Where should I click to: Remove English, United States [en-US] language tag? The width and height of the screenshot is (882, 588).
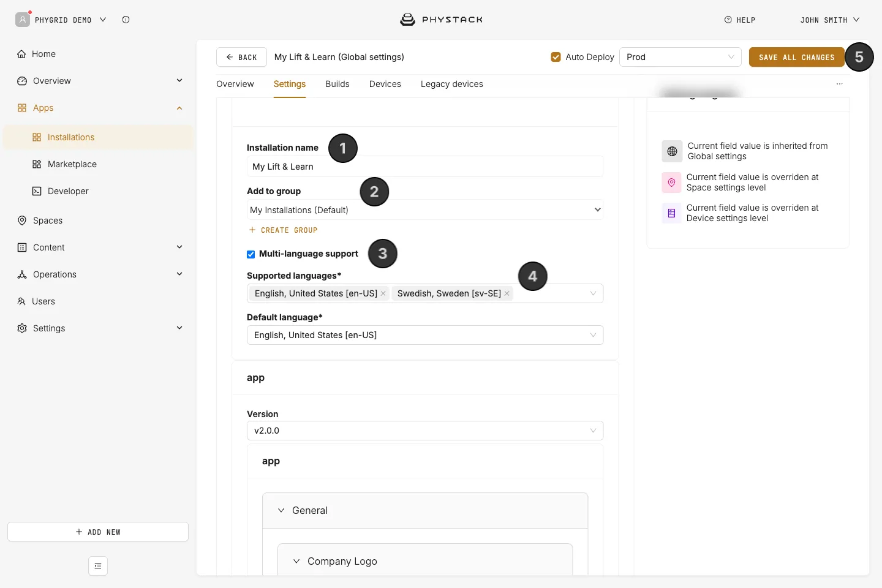click(x=383, y=293)
